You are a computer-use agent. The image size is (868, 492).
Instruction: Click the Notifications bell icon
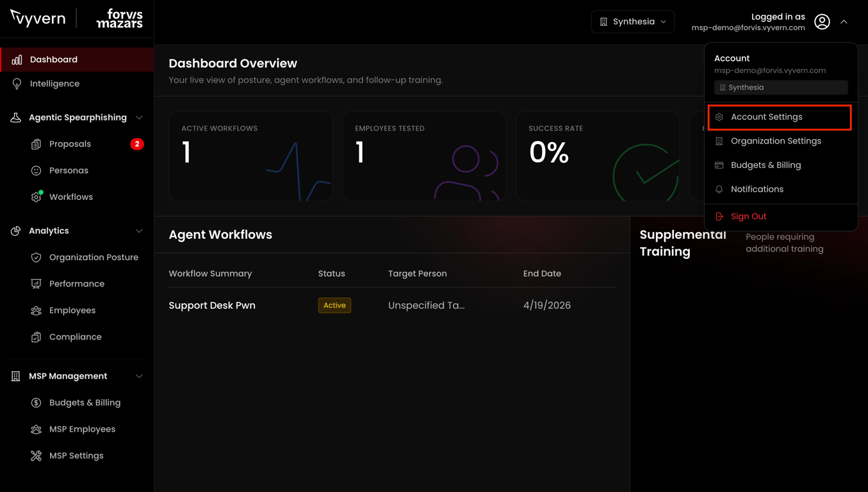pos(719,190)
